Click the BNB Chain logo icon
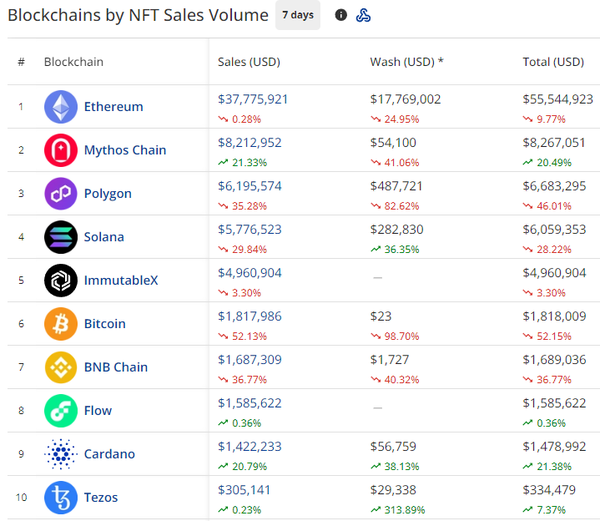Viewport: 600px width, 521px height. click(x=61, y=367)
